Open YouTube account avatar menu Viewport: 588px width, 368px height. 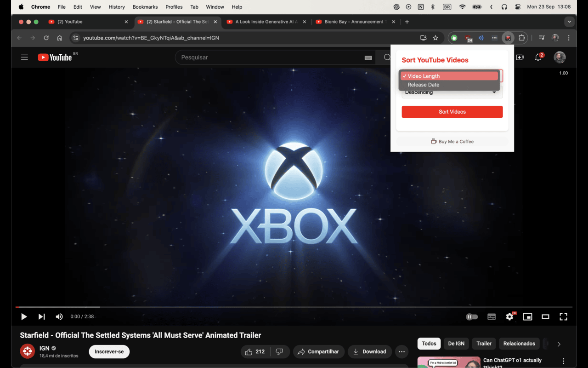[560, 57]
